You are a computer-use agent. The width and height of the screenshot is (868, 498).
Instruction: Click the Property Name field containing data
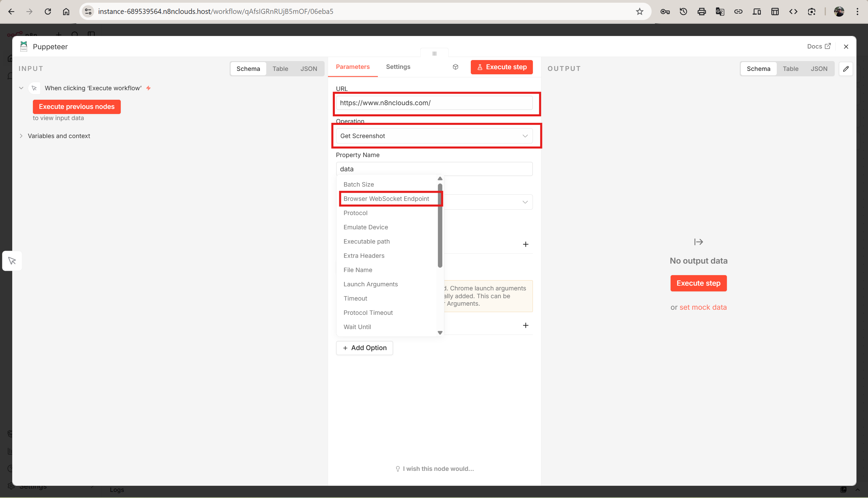pos(435,169)
